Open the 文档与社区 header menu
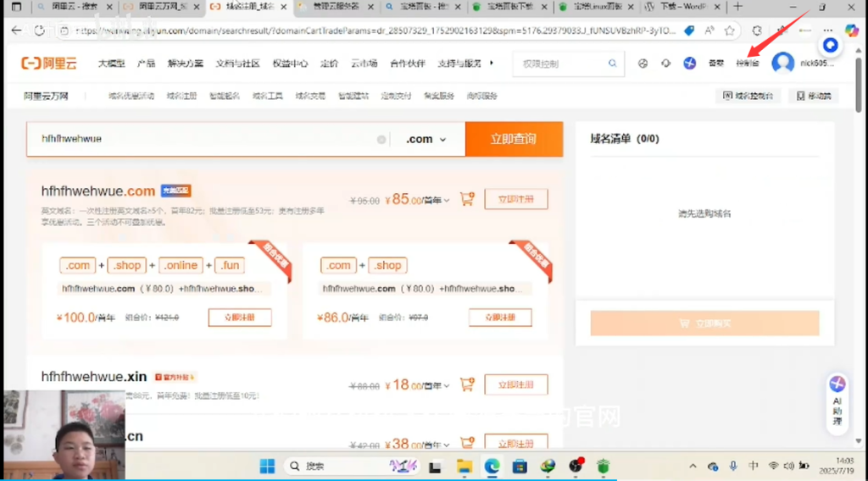 point(237,64)
